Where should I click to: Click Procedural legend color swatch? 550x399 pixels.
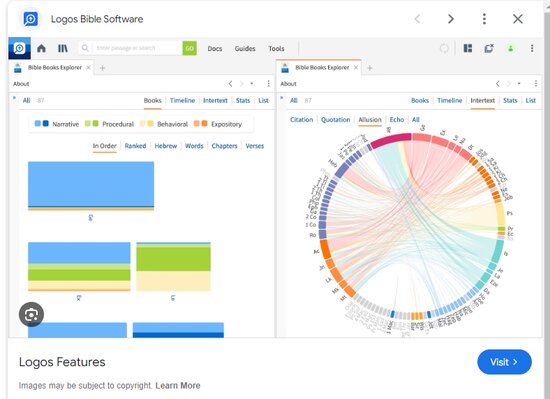tap(92, 123)
